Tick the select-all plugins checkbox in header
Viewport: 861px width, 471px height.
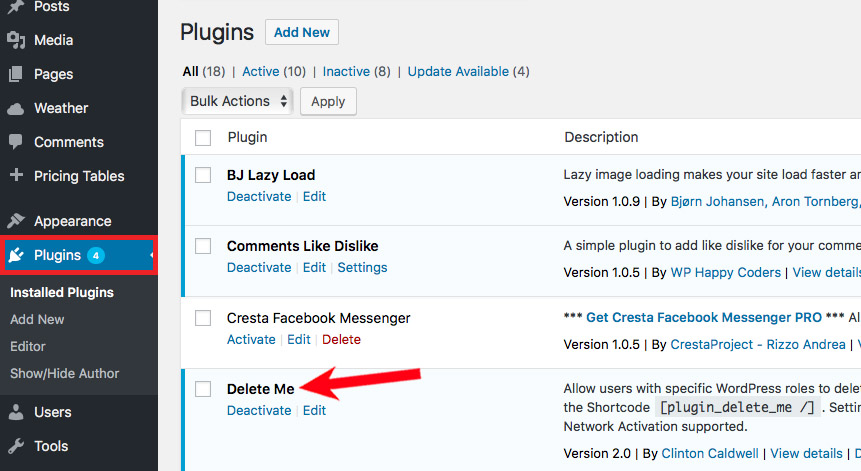(x=203, y=138)
